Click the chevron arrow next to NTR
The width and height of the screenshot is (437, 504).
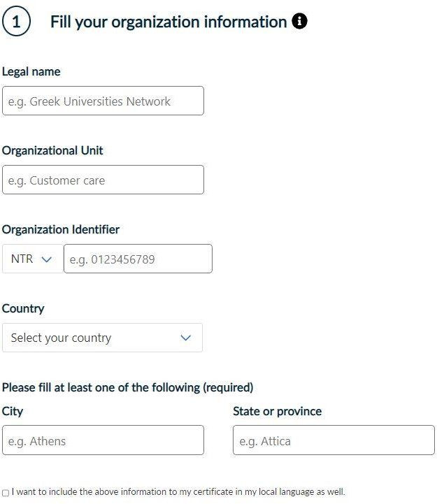click(x=47, y=259)
